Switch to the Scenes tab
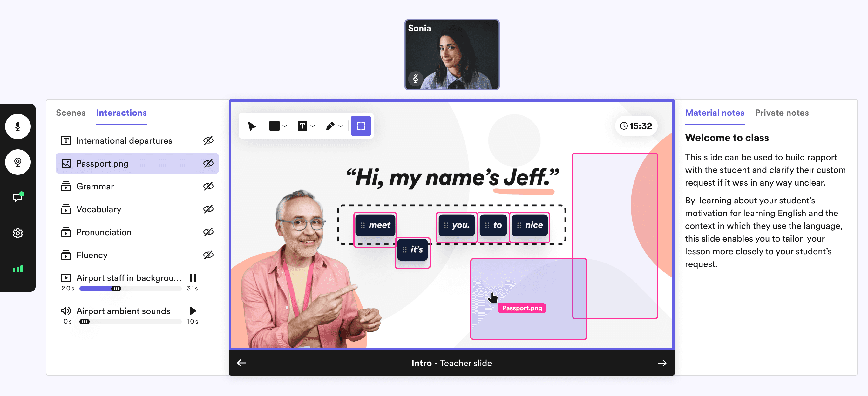The image size is (868, 396). [71, 113]
